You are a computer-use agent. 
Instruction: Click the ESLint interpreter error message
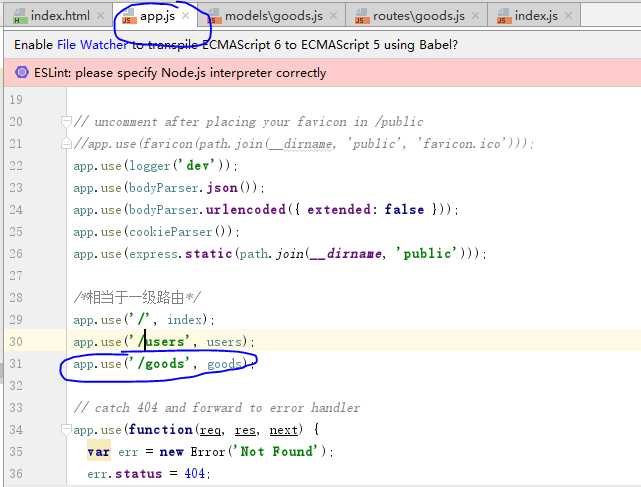(x=180, y=73)
